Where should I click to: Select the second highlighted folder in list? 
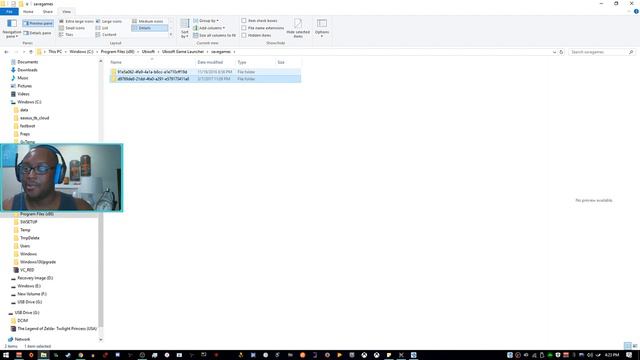205,79
